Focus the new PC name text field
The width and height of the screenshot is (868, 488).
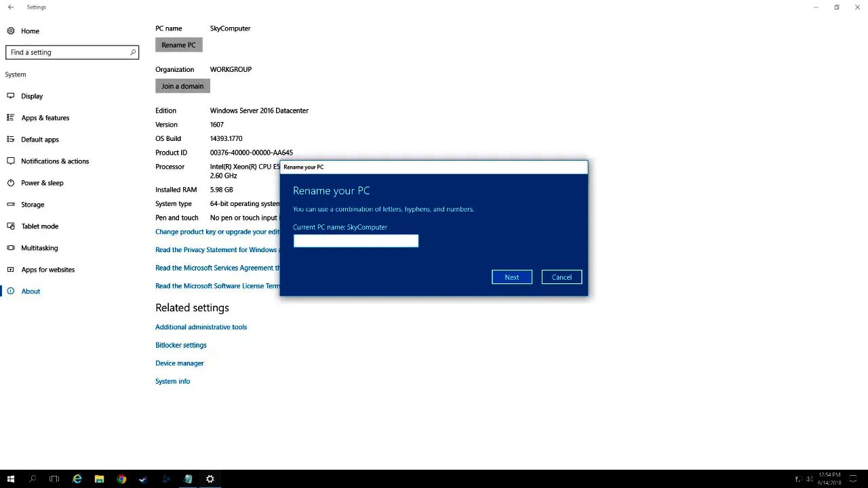pyautogui.click(x=356, y=241)
